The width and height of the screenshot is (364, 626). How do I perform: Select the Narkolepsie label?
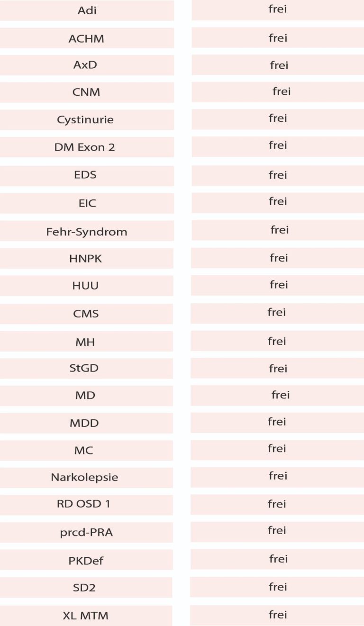pos(84,477)
